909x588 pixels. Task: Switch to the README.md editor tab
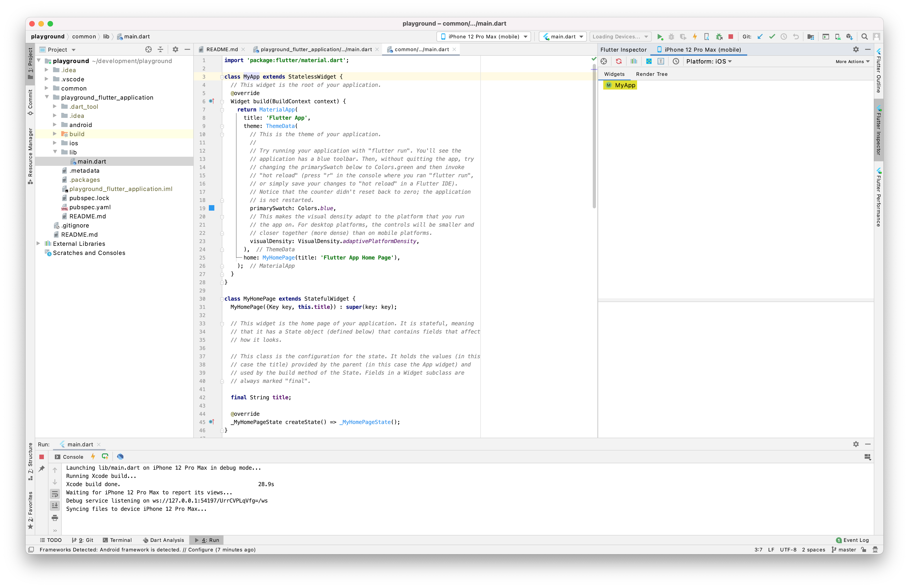pyautogui.click(x=221, y=50)
